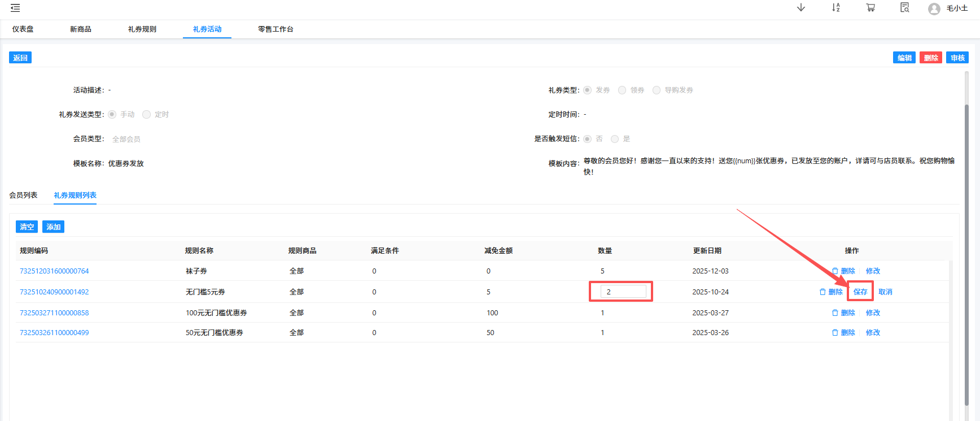This screenshot has height=421, width=980.
Task: Open the document search icon
Action: 905,7
